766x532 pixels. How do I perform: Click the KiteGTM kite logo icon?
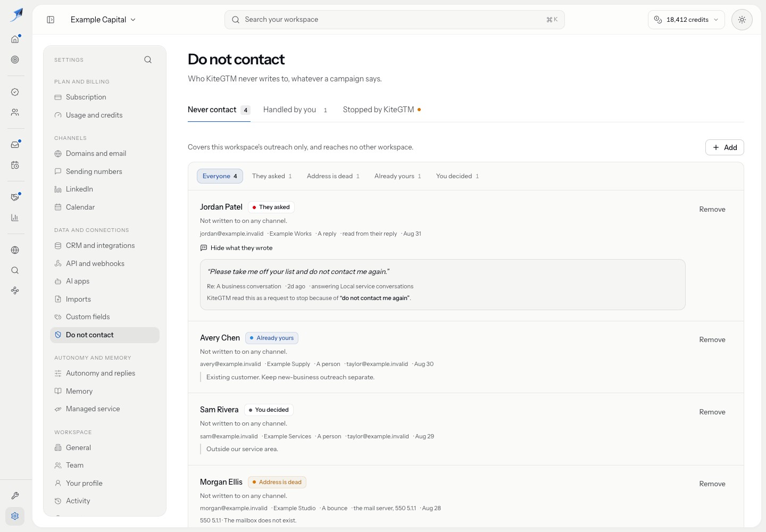[16, 15]
